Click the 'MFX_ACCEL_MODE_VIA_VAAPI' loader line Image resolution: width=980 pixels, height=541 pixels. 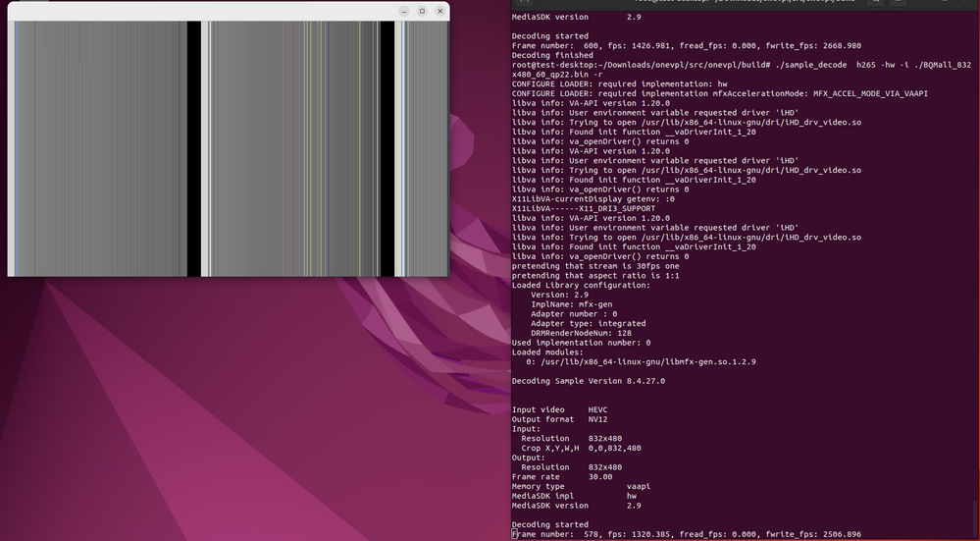pos(719,93)
